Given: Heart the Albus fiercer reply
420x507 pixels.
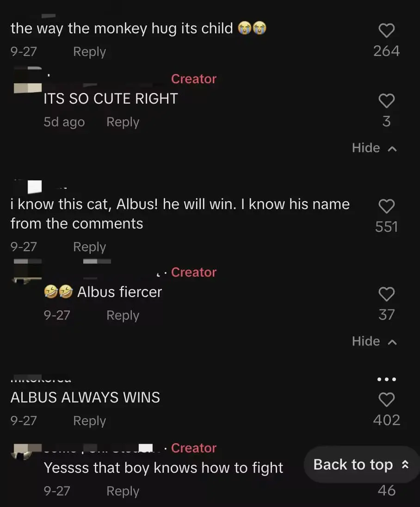Looking at the screenshot, I should [386, 294].
